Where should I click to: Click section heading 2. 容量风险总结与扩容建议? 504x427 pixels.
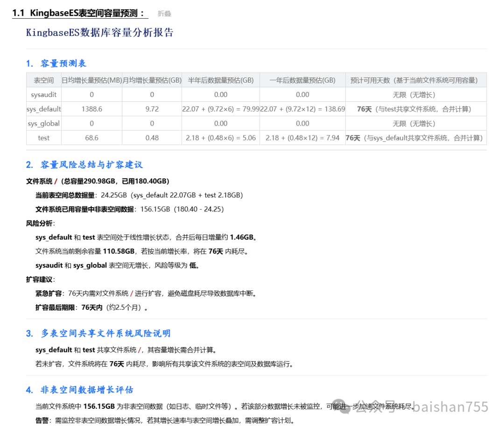pos(84,165)
